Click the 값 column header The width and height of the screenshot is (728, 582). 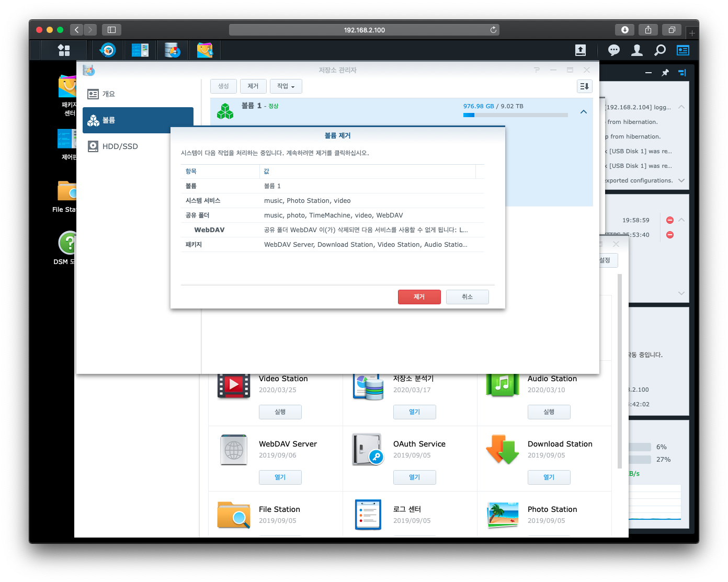pos(368,172)
